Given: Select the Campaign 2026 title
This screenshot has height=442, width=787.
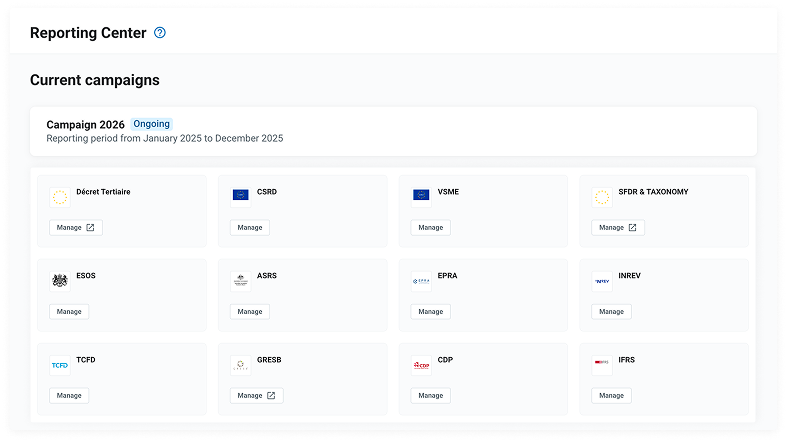Looking at the screenshot, I should [x=85, y=124].
